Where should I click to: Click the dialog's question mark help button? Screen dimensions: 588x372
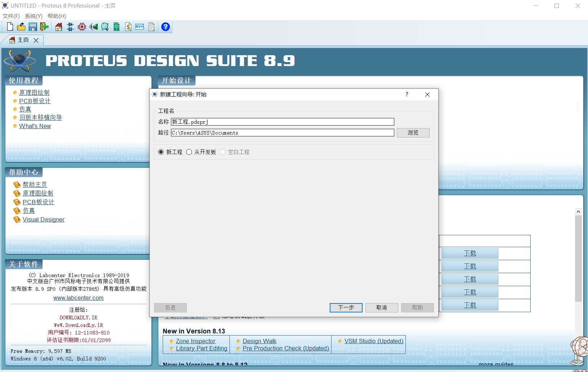click(407, 94)
